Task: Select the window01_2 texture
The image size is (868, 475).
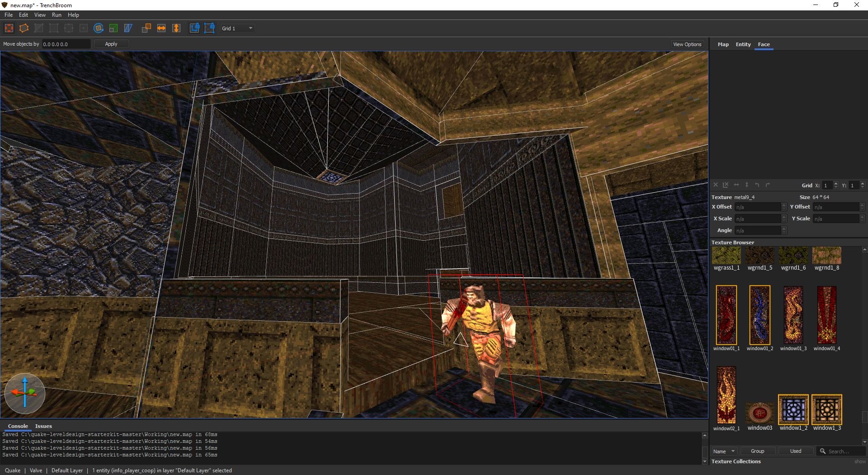Action: click(760, 318)
